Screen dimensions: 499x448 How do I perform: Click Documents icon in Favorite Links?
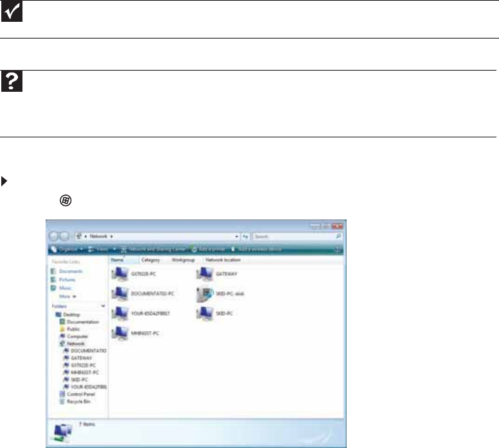[53, 271]
